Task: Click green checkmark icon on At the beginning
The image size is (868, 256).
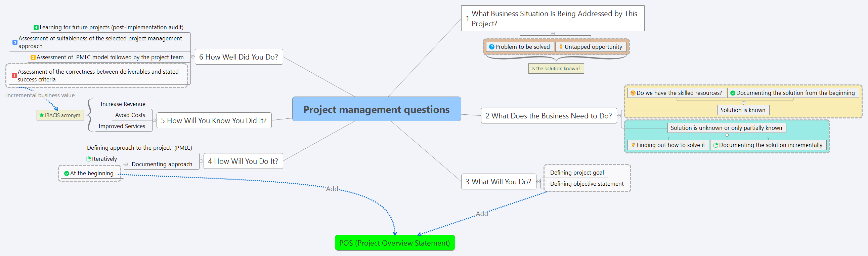Action: click(67, 173)
